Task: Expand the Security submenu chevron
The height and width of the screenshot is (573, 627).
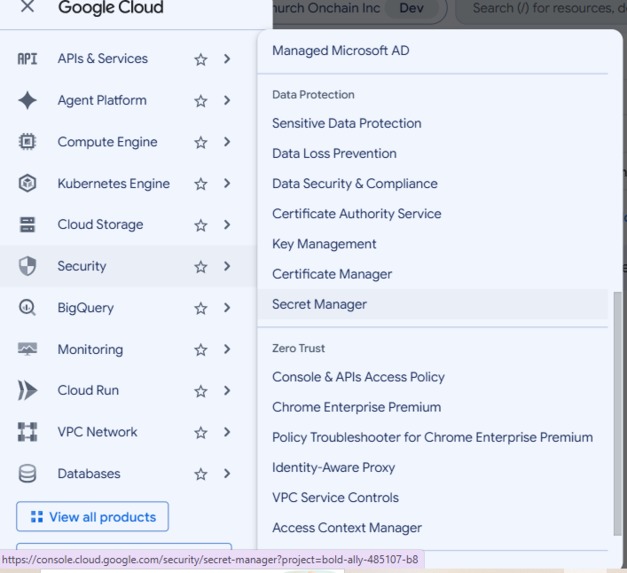Action: coord(227,266)
